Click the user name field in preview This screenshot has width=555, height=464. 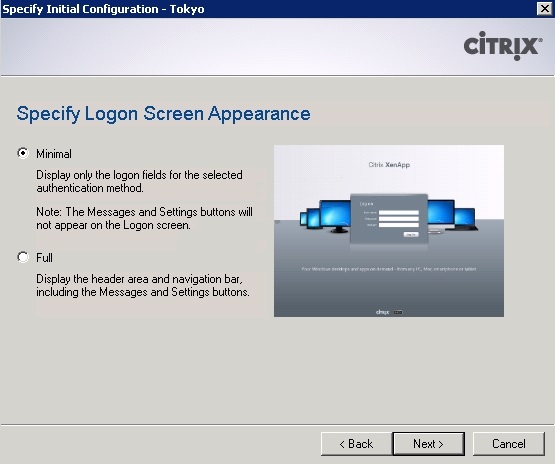(x=399, y=212)
